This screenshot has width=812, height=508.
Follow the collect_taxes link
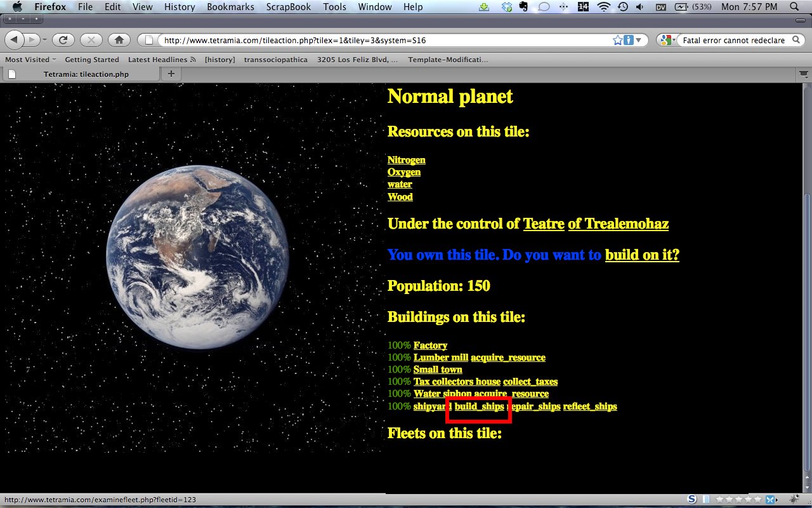tap(530, 382)
